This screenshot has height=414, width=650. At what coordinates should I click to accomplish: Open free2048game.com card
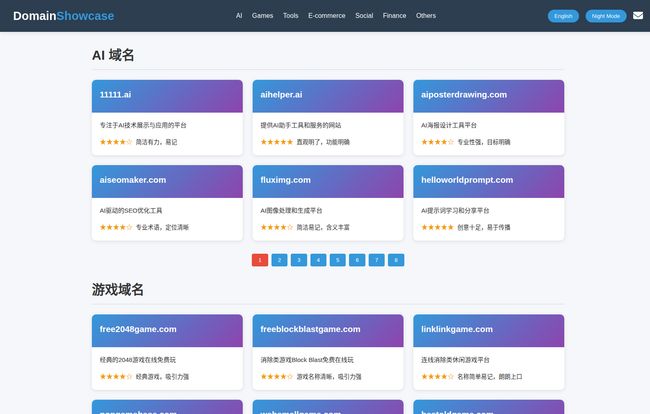(x=167, y=352)
